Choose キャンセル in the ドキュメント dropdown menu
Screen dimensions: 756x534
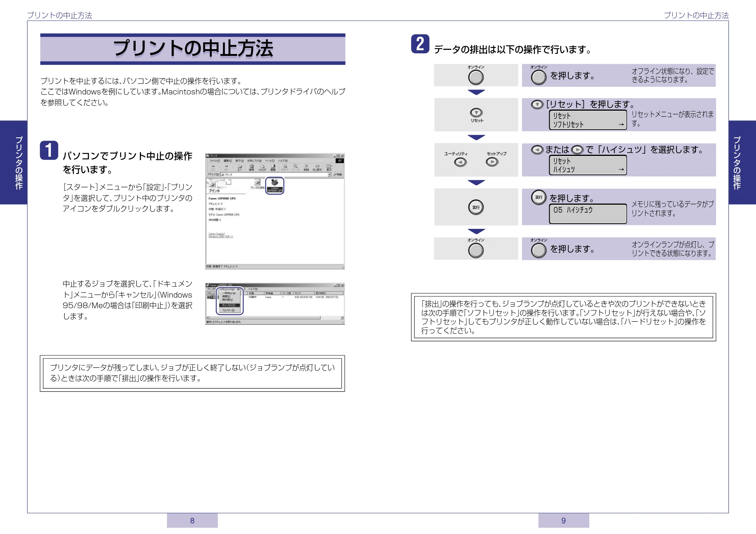[x=229, y=305]
